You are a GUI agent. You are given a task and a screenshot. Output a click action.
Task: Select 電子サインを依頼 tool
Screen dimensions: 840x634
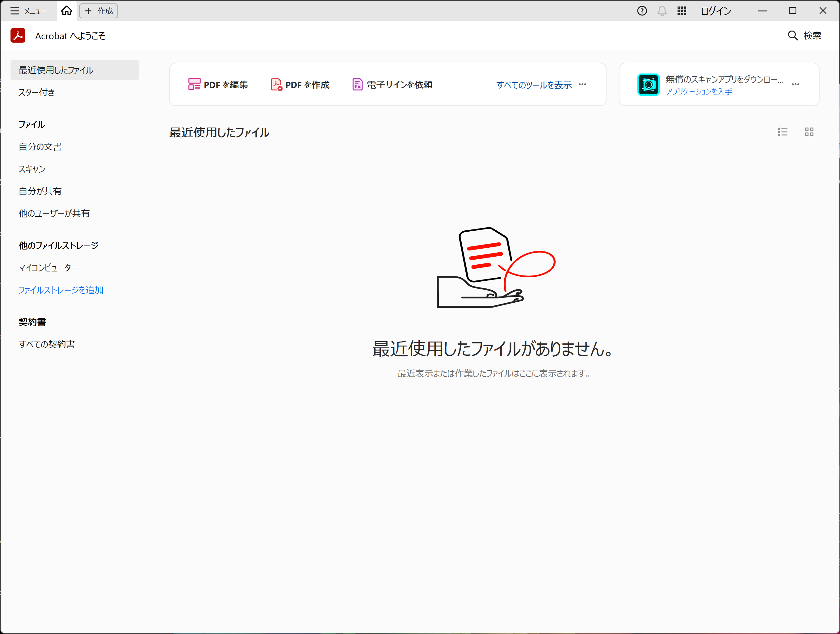coord(393,84)
